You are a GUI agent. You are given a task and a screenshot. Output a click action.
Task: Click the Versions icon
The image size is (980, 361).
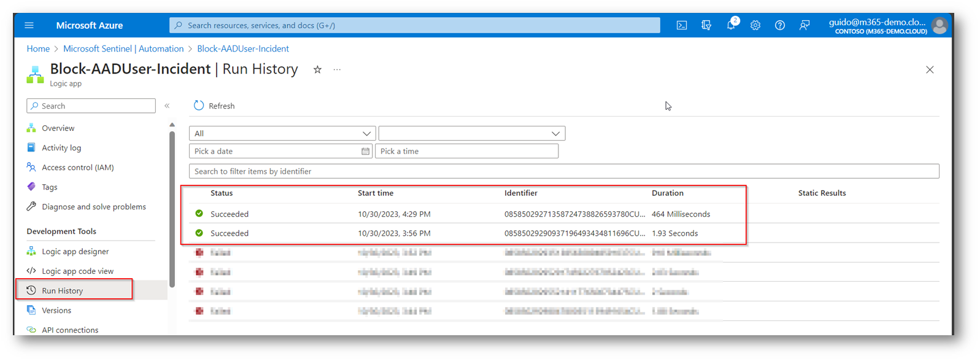coord(31,310)
